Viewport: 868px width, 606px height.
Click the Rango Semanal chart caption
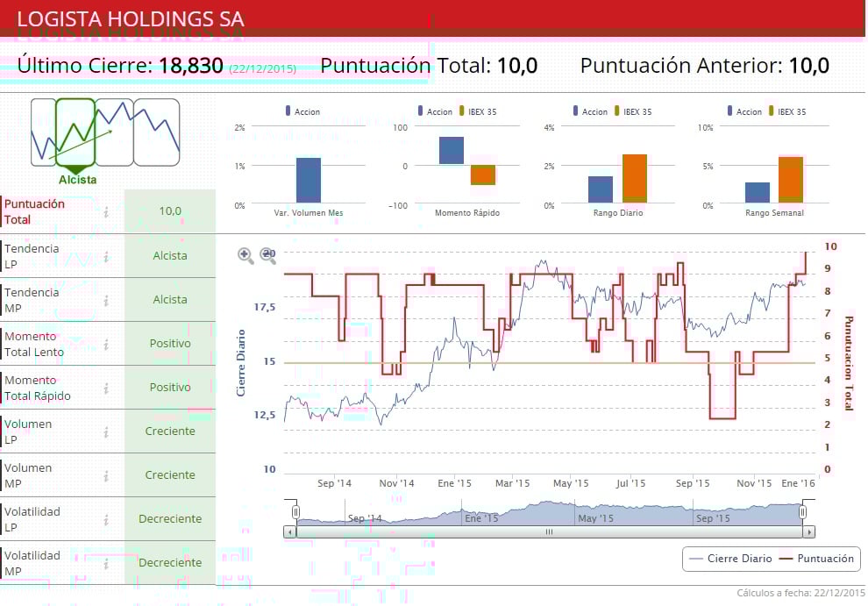(x=774, y=213)
